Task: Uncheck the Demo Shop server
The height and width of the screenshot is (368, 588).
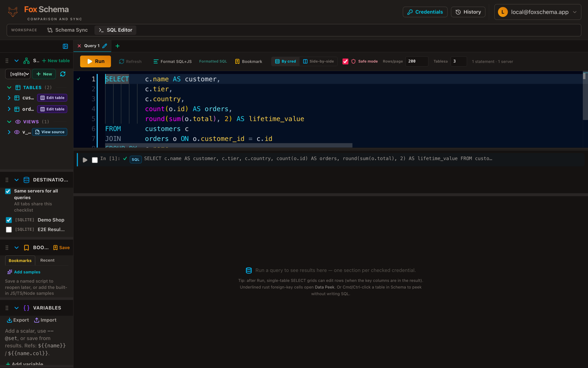Action: click(9, 220)
